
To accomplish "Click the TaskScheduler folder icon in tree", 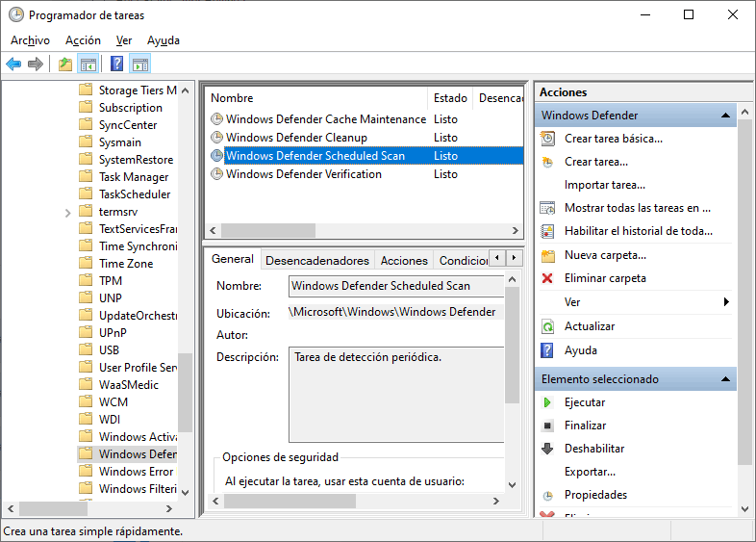I will coord(86,194).
